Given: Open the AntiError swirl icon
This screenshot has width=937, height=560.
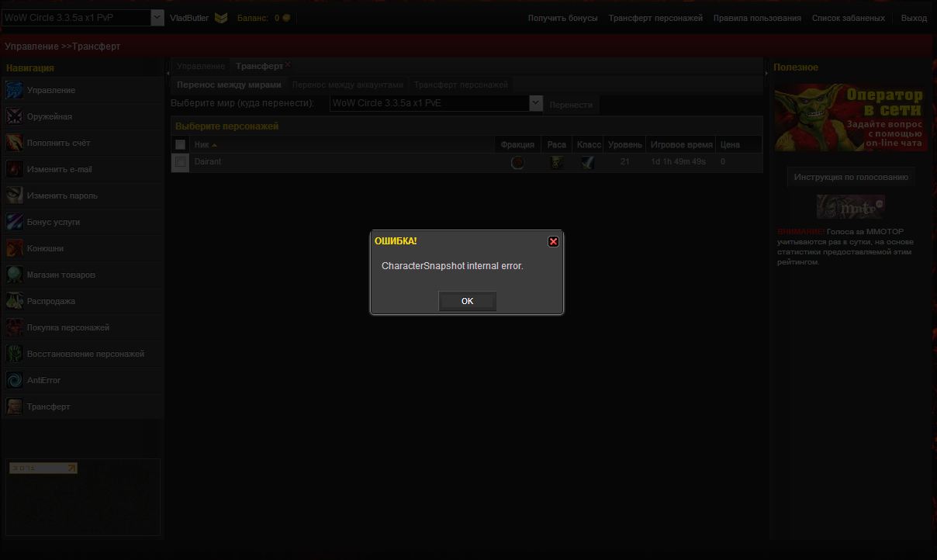Looking at the screenshot, I should (x=15, y=380).
